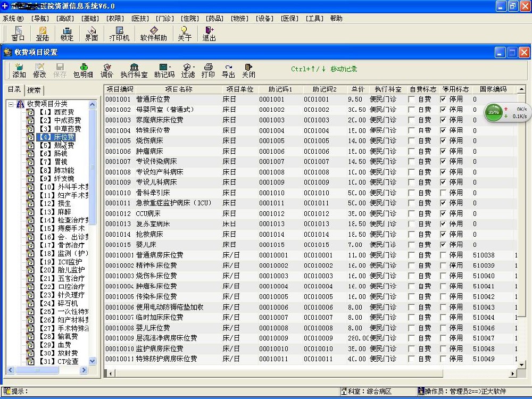Click tree panel scroll right arrow
This screenshot has width=532, height=399.
pos(84,370)
